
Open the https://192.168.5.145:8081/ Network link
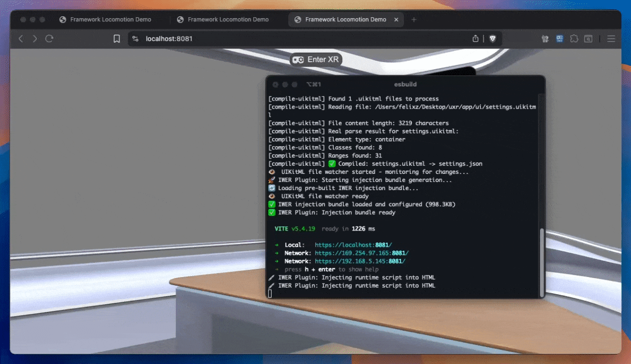(359, 261)
